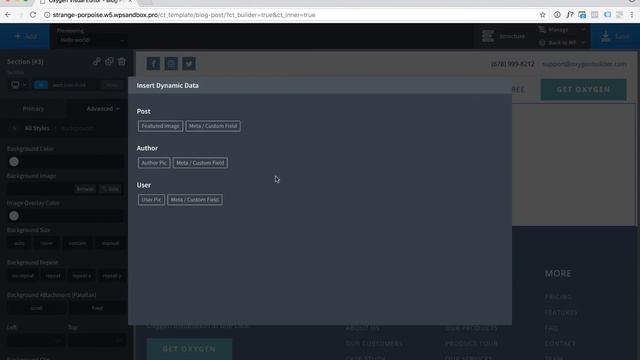The height and width of the screenshot is (360, 640).
Task: Choose Meta / Custom Field under Author
Action: (x=200, y=163)
